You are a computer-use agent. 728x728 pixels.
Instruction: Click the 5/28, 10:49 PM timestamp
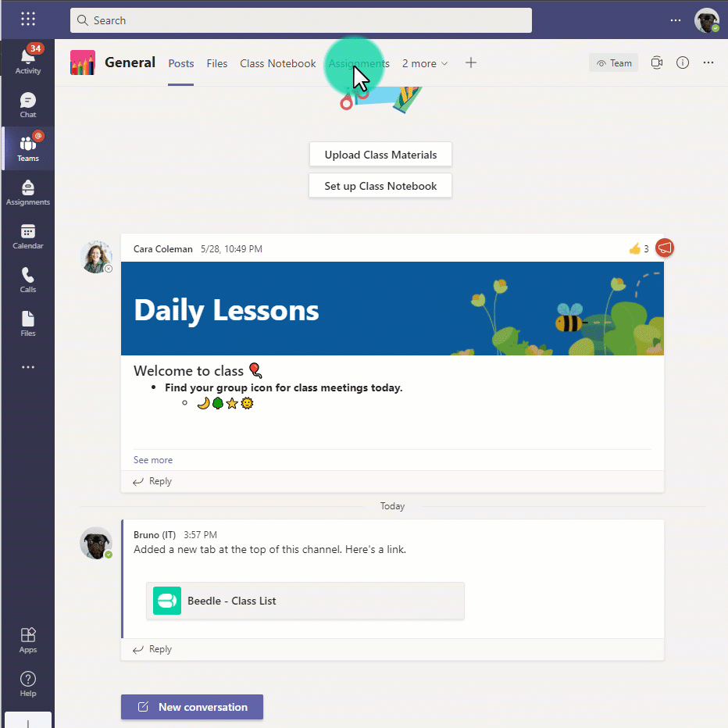[231, 249]
